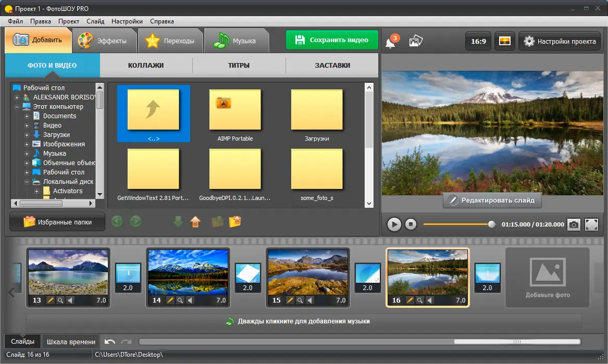Click green down arrow to add to project
608x364 pixels.
point(178,222)
